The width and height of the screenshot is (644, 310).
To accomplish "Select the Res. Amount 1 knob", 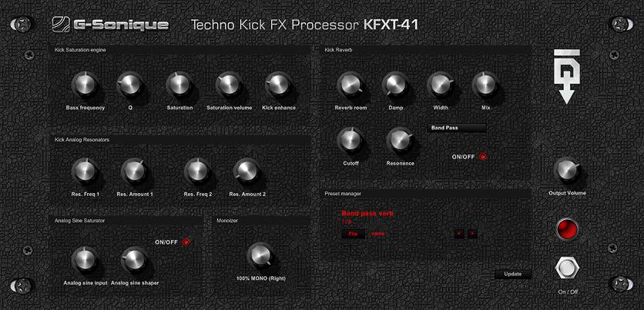I will (134, 172).
